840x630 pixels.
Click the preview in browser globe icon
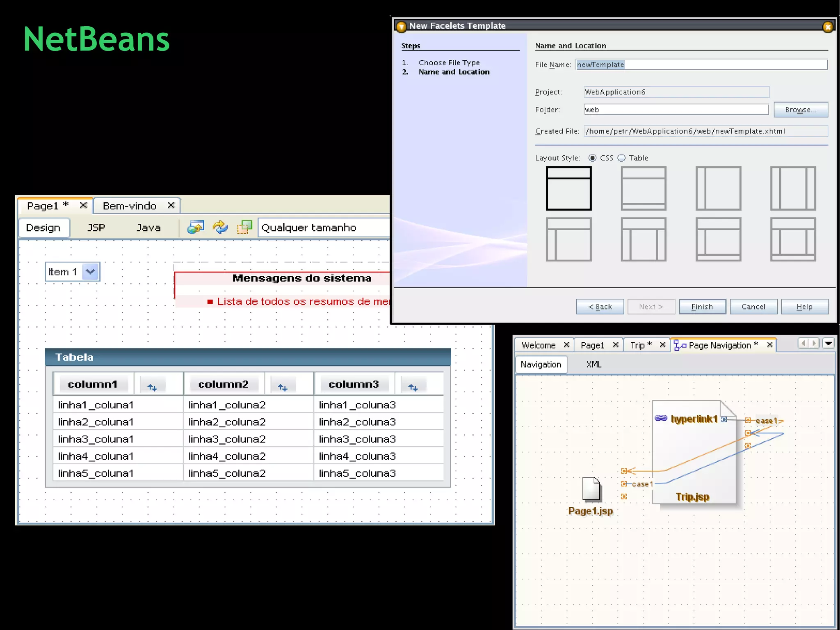click(x=196, y=227)
